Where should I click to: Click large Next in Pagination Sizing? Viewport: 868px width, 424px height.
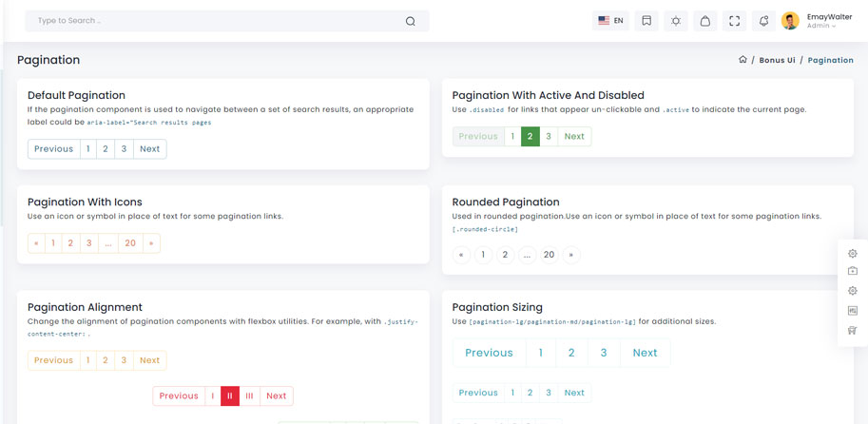click(645, 353)
